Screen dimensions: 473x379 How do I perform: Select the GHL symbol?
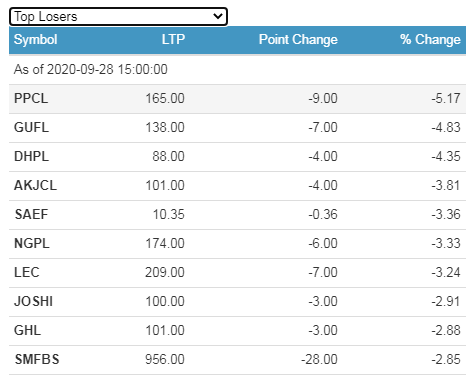click(x=27, y=330)
